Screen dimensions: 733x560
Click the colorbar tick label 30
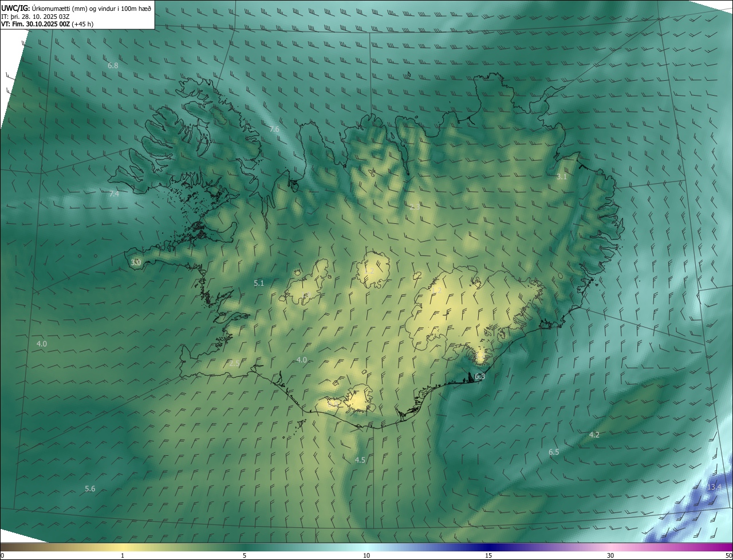point(610,555)
